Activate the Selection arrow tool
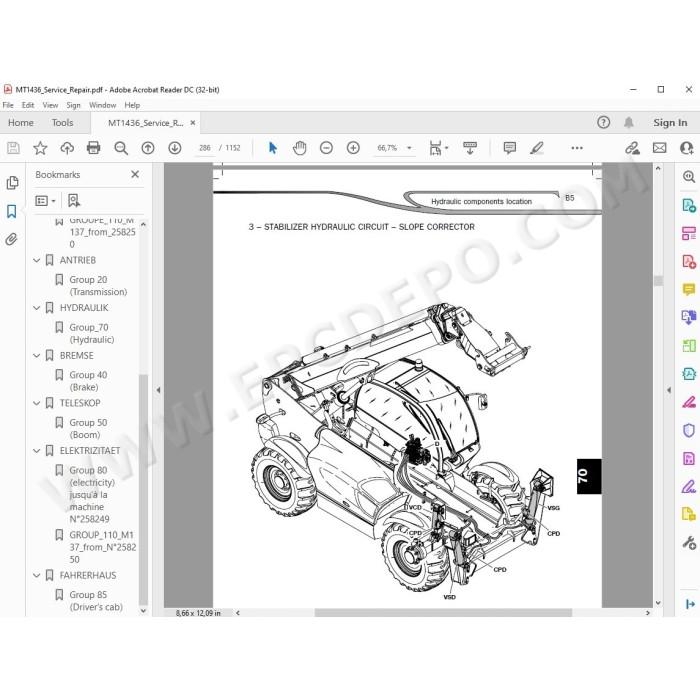This screenshot has width=700, height=700. pyautogui.click(x=273, y=148)
